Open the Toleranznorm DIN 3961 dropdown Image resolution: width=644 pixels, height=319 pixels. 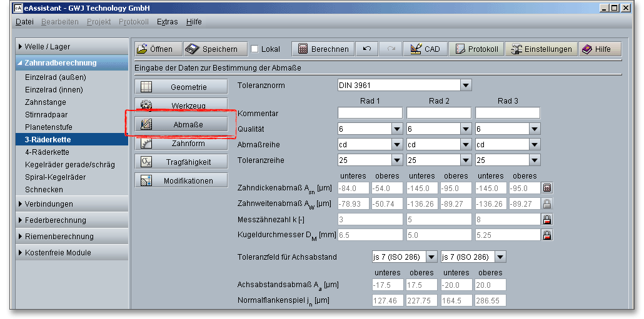pyautogui.click(x=466, y=85)
